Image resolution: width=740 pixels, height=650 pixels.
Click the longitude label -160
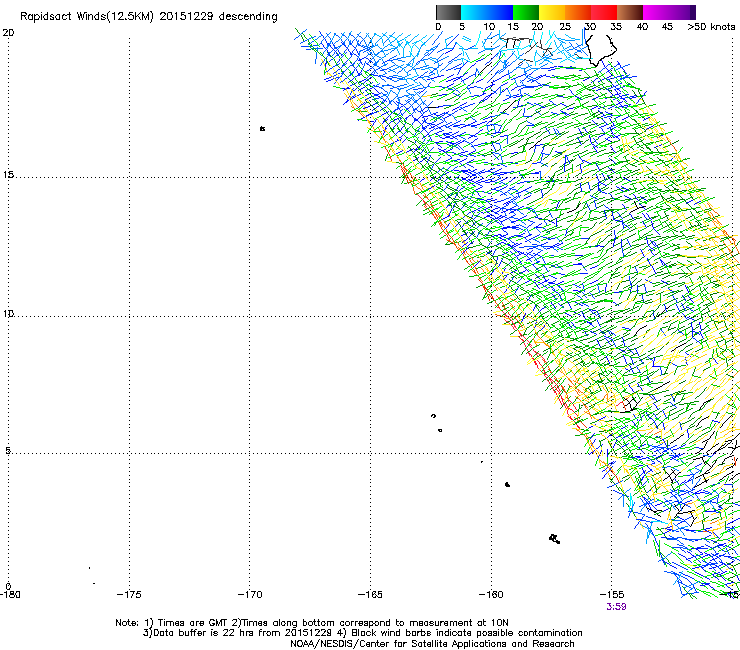[x=491, y=594]
